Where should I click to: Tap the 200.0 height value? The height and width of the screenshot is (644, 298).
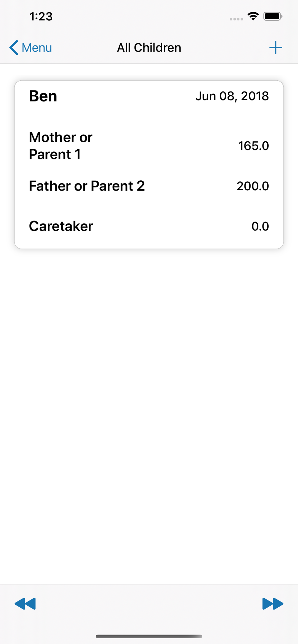(x=253, y=186)
